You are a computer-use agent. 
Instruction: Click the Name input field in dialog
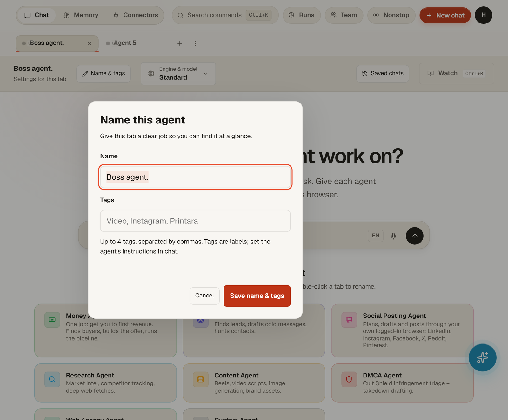click(195, 177)
